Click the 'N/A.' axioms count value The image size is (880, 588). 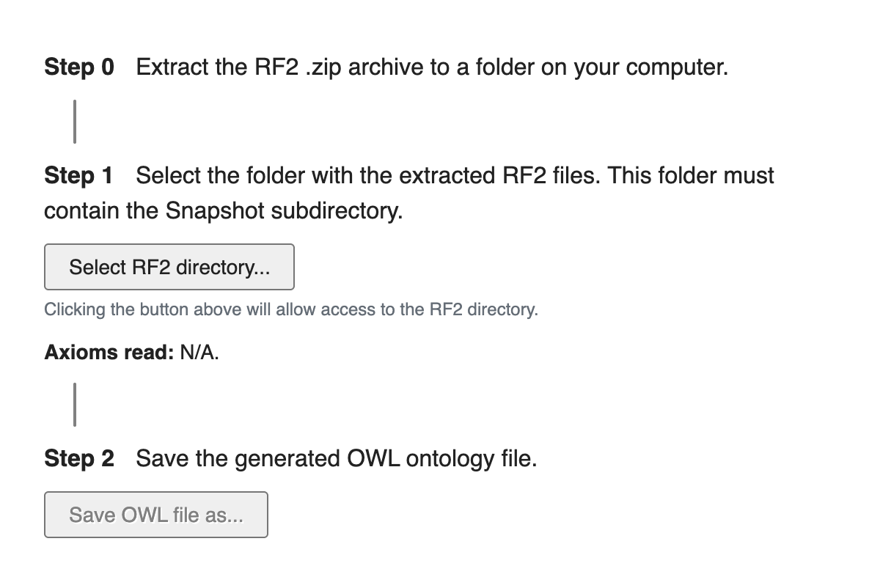coord(199,353)
